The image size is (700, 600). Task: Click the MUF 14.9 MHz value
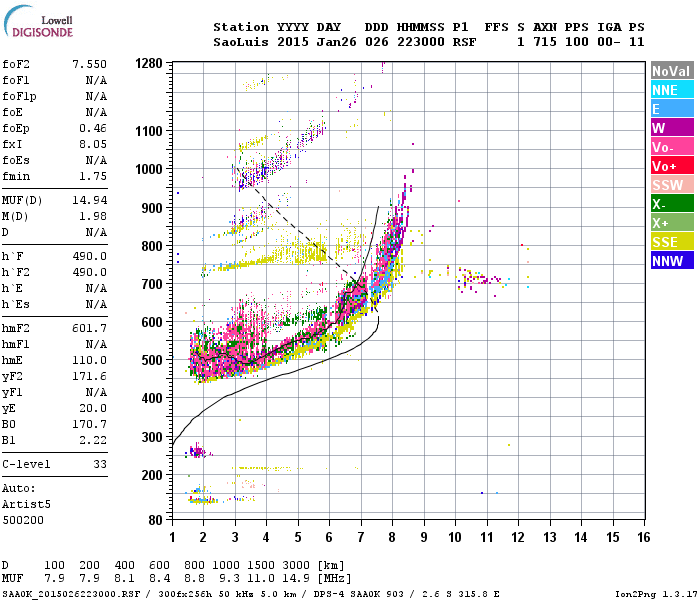tap(296, 578)
